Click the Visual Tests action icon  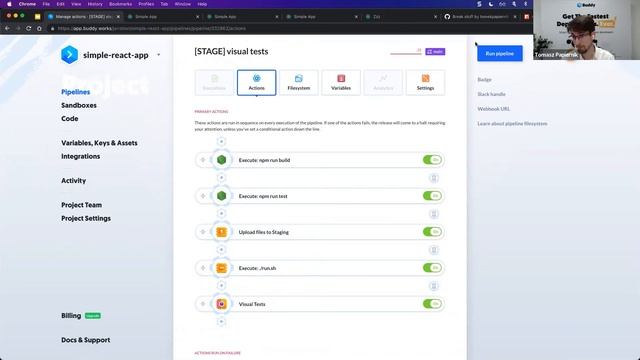[221, 304]
